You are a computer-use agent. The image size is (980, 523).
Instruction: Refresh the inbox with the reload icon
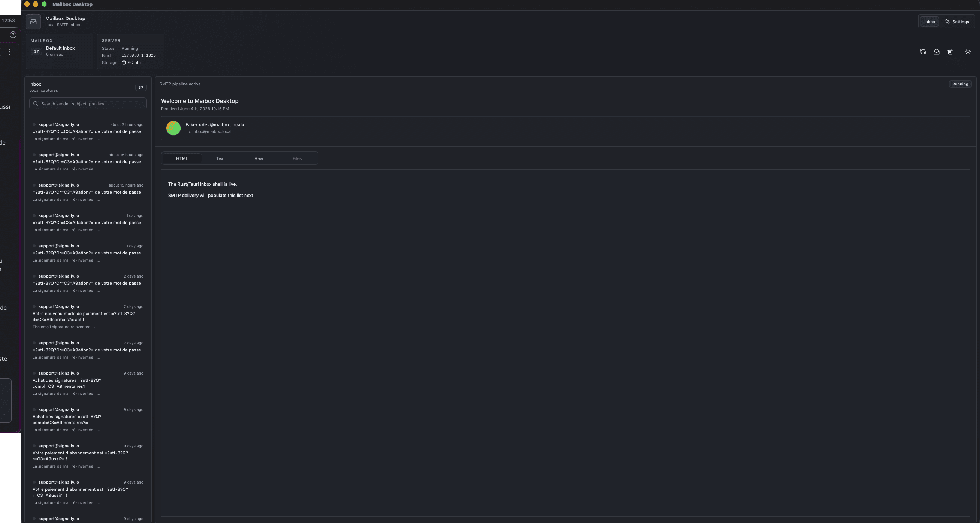923,52
